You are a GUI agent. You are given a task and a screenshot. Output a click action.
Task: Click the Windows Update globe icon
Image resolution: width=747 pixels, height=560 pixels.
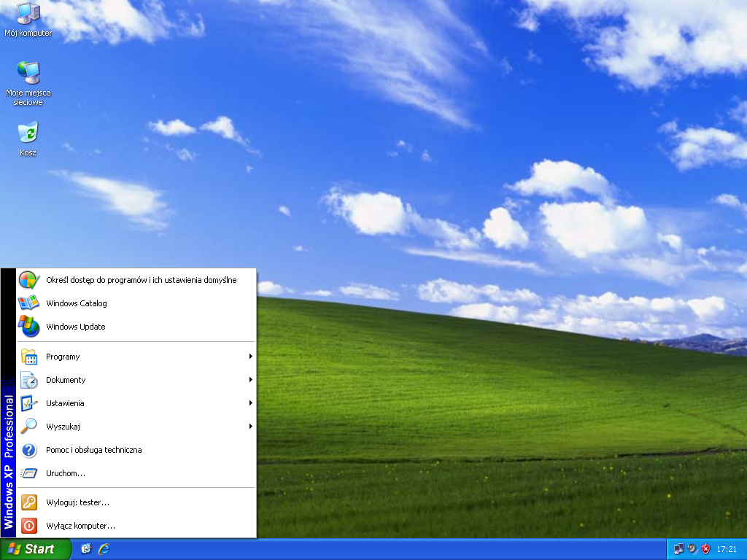pyautogui.click(x=29, y=327)
